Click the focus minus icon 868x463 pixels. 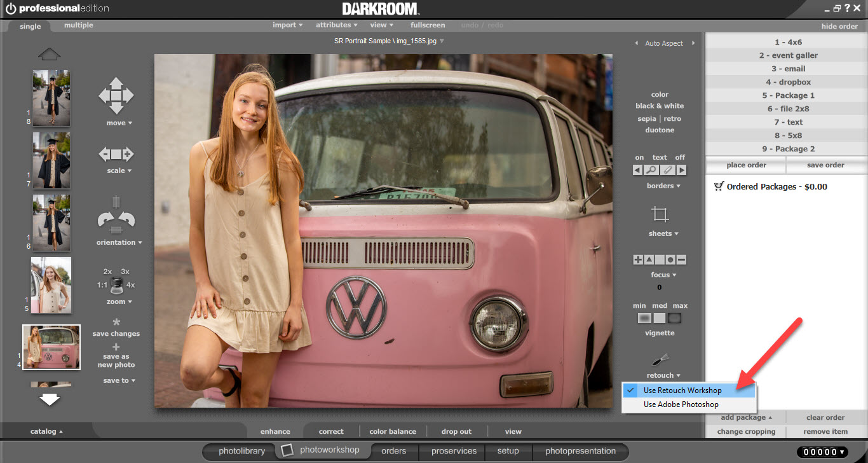coord(681,260)
